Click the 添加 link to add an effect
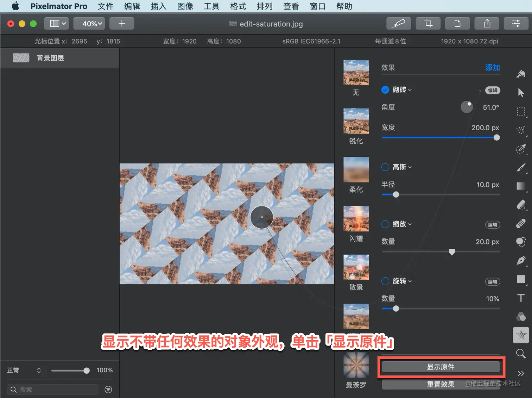Image resolution: width=532 pixels, height=398 pixels. tap(493, 67)
